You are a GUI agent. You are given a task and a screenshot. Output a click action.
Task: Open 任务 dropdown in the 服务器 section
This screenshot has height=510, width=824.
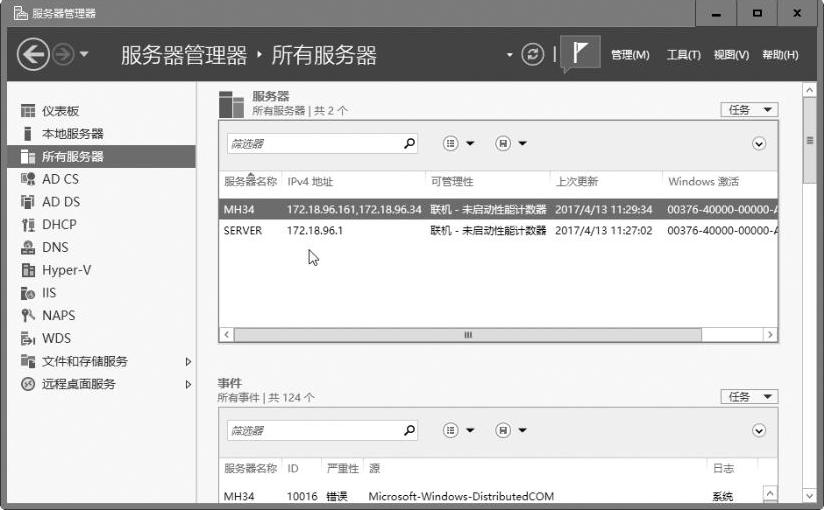[749, 109]
